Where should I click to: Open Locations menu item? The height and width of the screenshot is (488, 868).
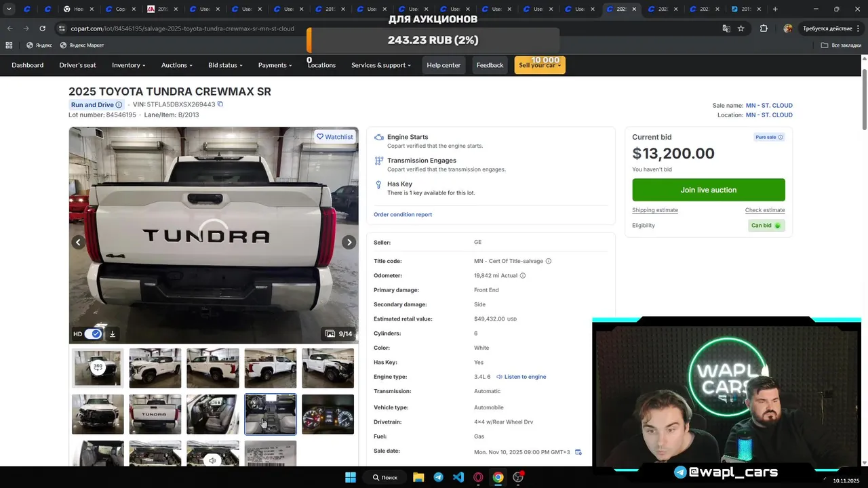click(321, 65)
